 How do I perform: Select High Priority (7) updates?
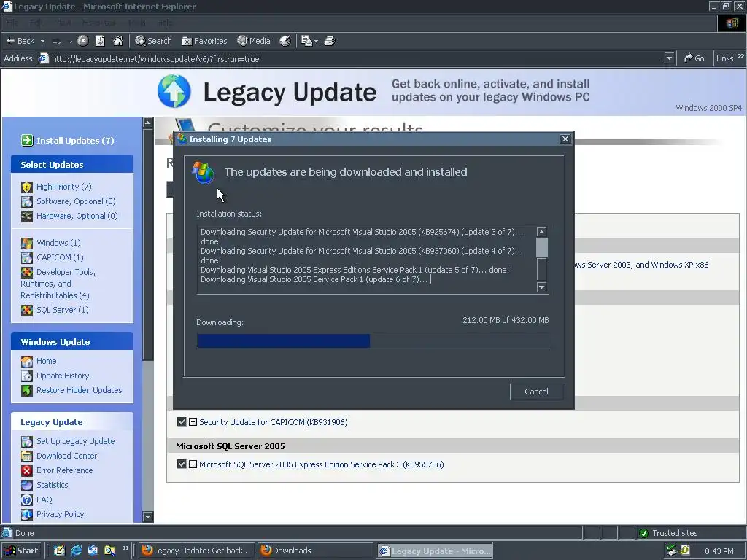[64, 187]
